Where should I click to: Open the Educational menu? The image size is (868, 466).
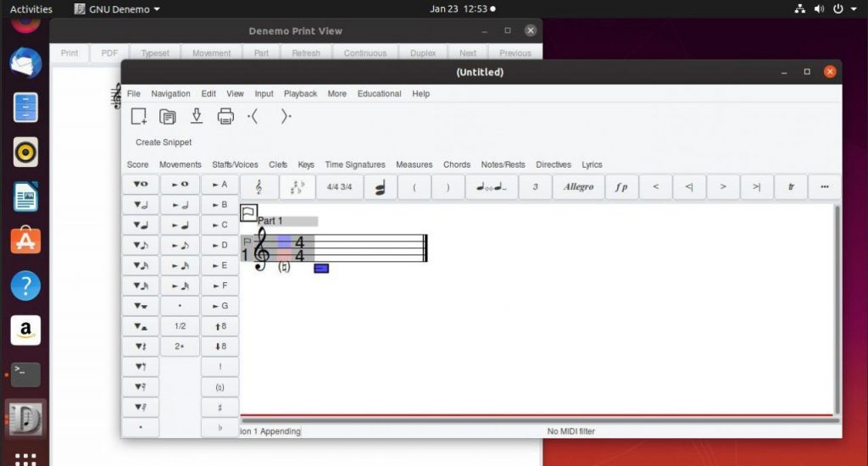point(379,93)
